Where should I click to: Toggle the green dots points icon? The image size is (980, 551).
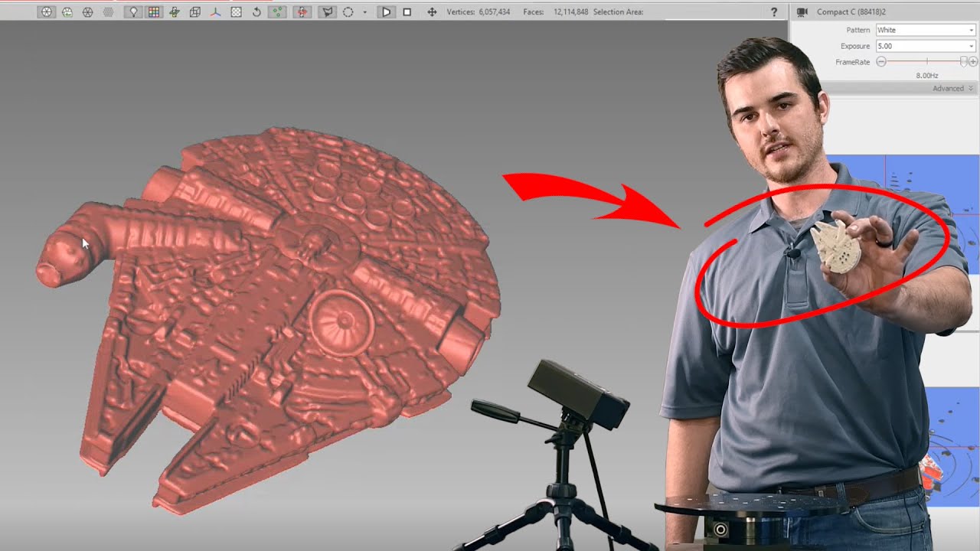tap(277, 12)
